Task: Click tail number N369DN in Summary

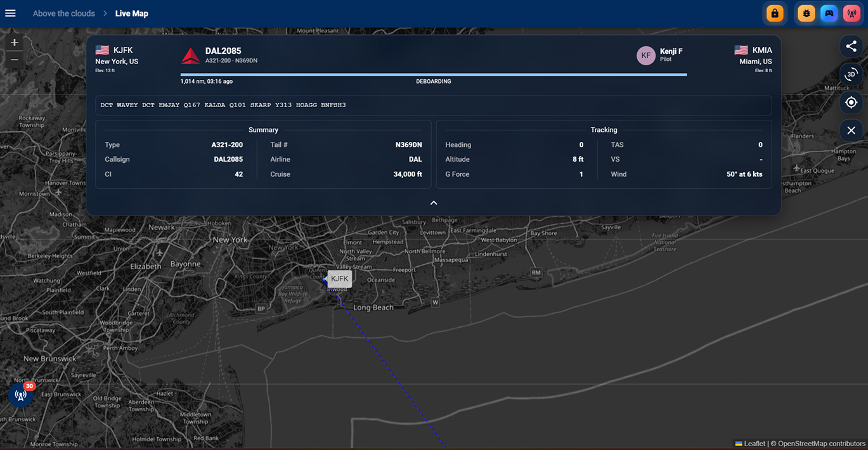Action: tap(408, 145)
